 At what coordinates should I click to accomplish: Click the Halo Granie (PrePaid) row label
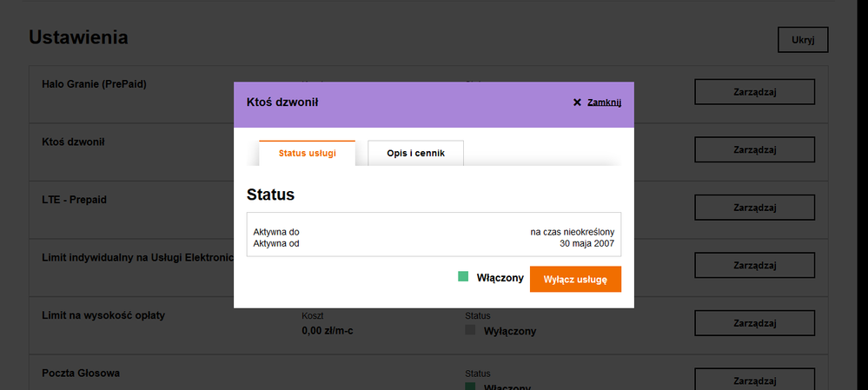tap(94, 84)
